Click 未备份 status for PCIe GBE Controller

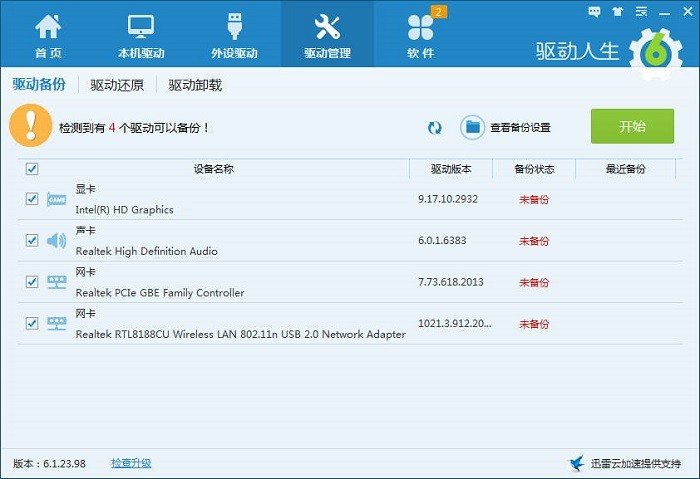pos(534,283)
